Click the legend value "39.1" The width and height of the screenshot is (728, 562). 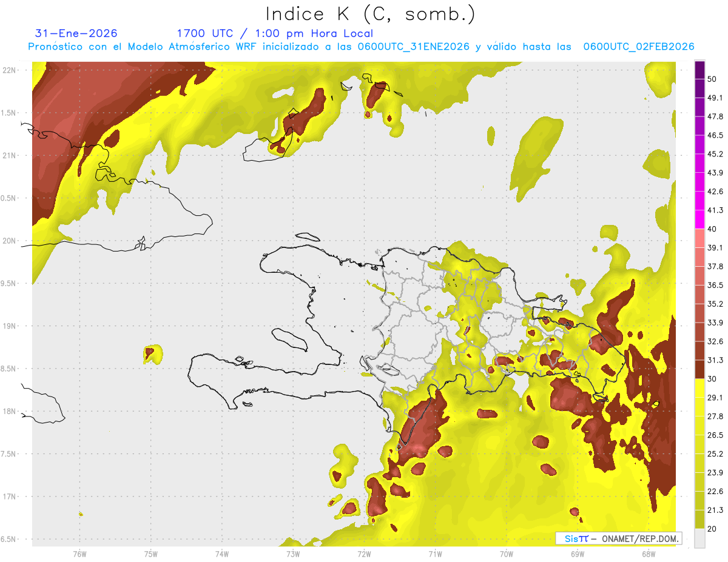[715, 248]
